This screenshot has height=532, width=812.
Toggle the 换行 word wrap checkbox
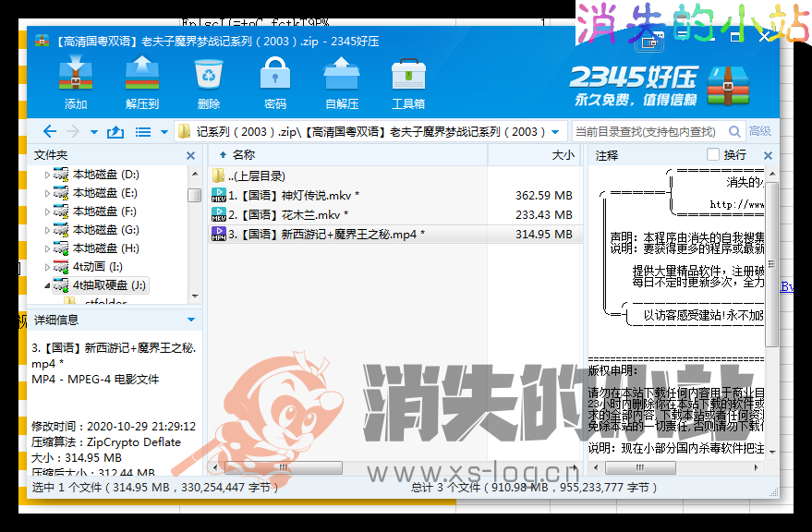tap(713, 154)
